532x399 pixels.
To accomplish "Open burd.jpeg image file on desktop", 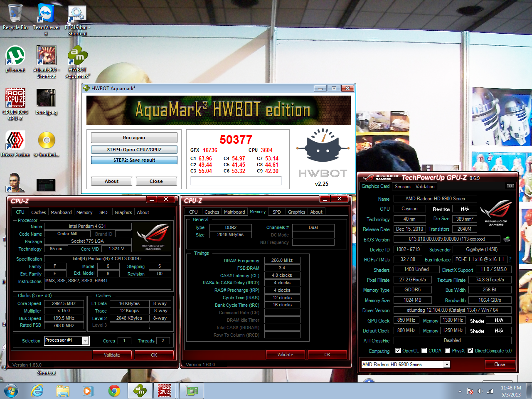I will pos(46,101).
